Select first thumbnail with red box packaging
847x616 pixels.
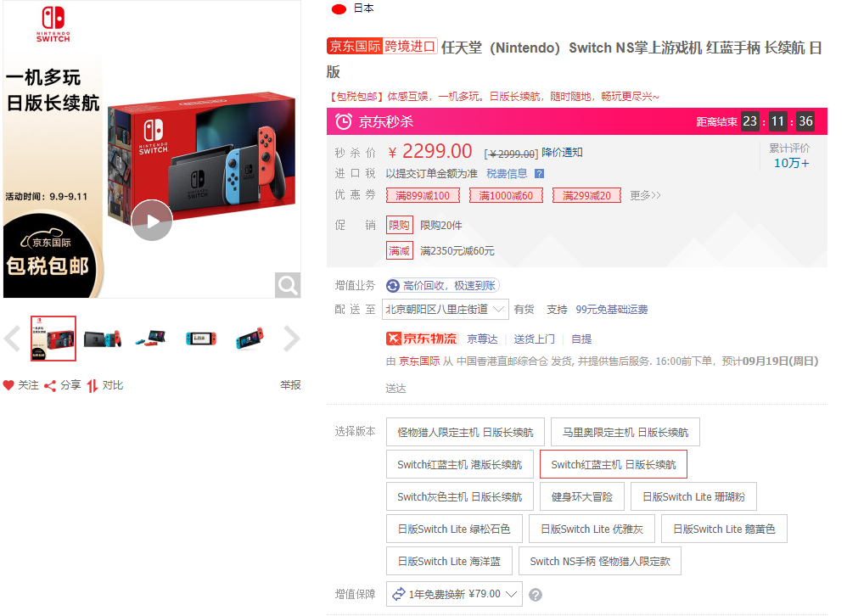(x=53, y=339)
